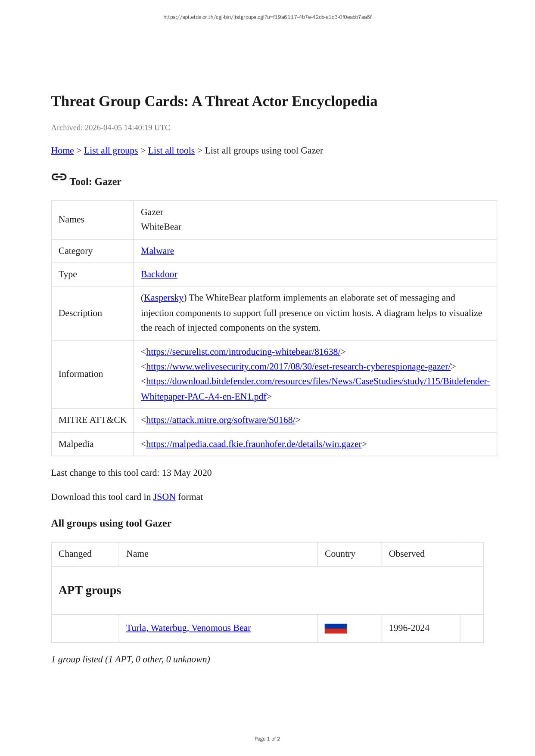The height and width of the screenshot is (756, 535).
Task: Click the Changed column header
Action: point(75,554)
